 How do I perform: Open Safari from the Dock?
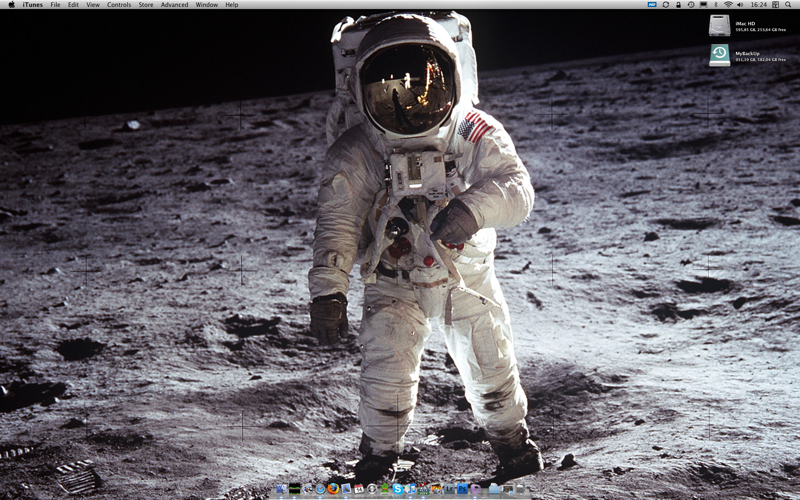pyautogui.click(x=320, y=489)
